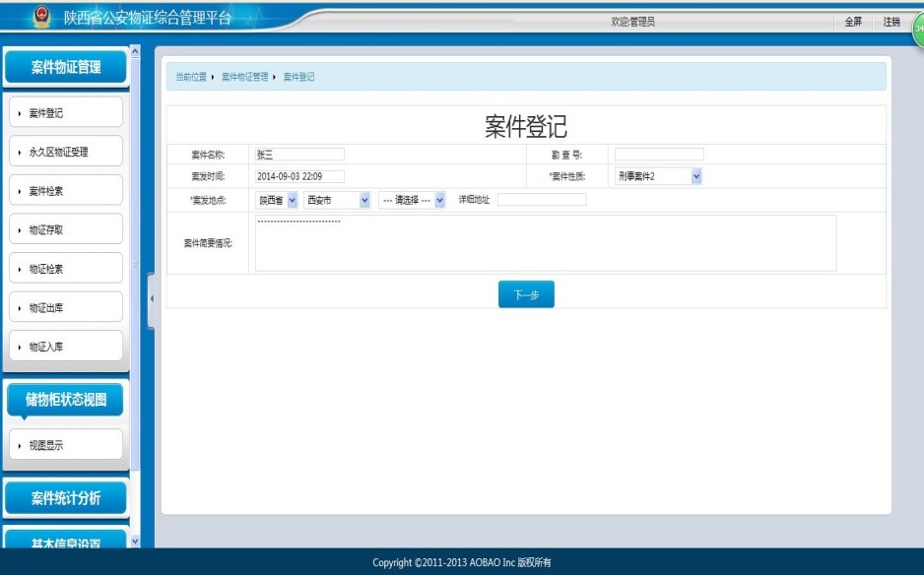Open 物证出库 in the sidebar

[66, 307]
